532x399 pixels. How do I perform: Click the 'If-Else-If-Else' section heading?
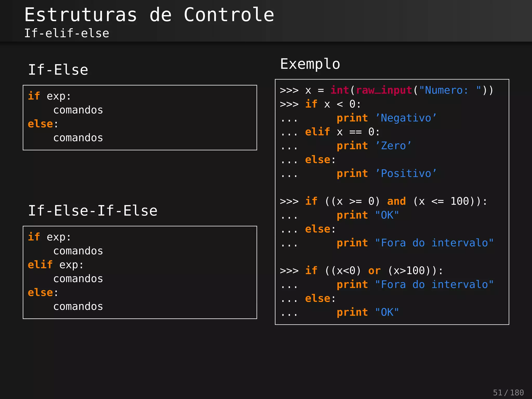coord(93,211)
